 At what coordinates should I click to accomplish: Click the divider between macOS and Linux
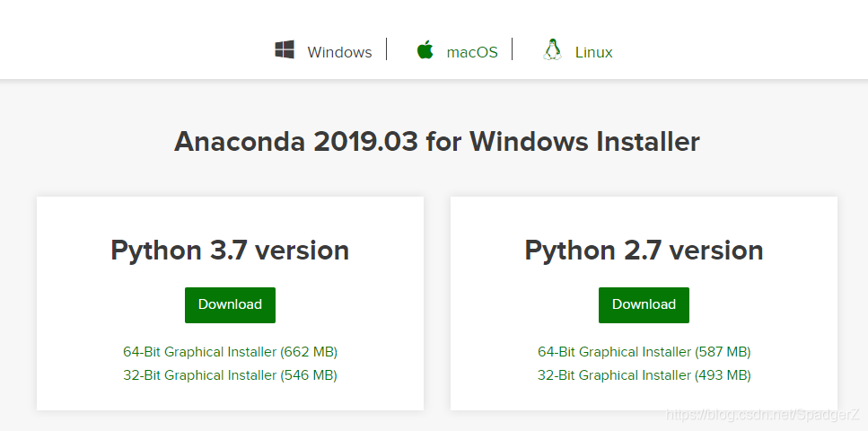coord(513,49)
